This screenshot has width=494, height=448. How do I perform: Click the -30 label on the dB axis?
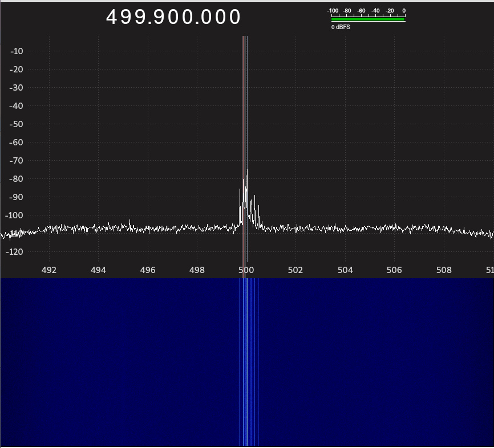(17, 88)
